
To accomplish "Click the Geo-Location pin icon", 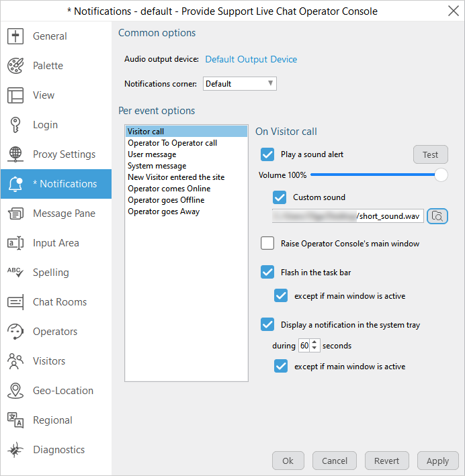I will tap(15, 391).
